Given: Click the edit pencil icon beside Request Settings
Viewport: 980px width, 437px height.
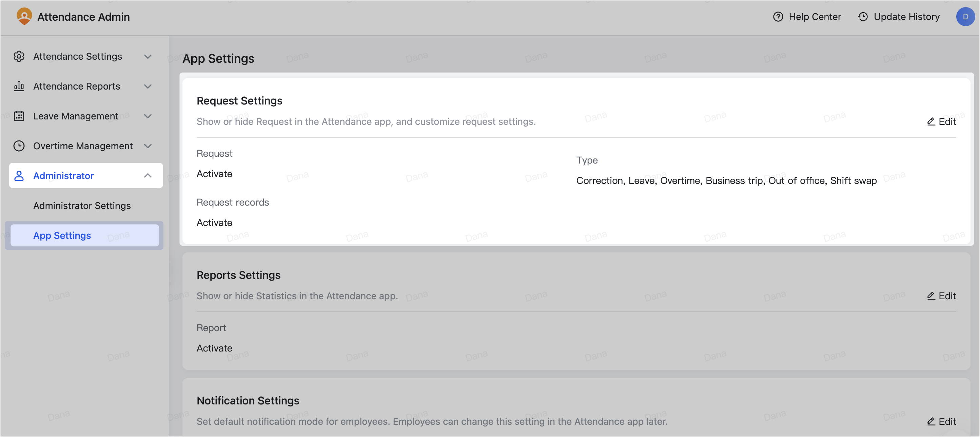Looking at the screenshot, I should pos(931,121).
